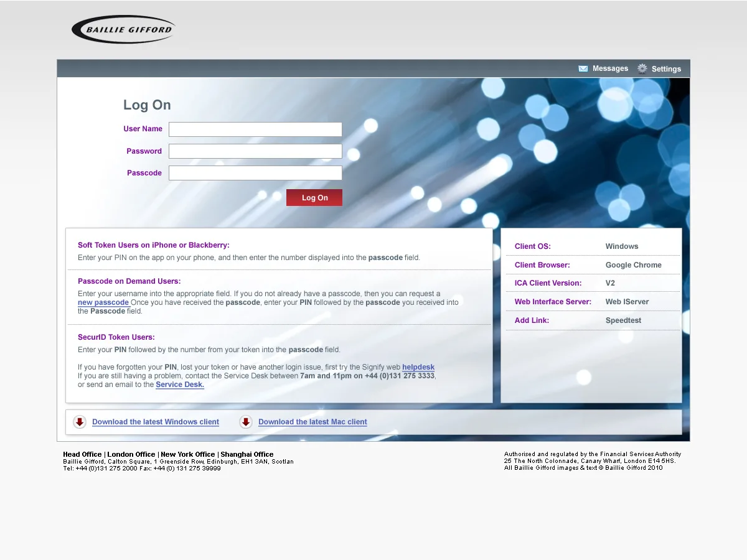Select the London Office footer text

(x=131, y=454)
